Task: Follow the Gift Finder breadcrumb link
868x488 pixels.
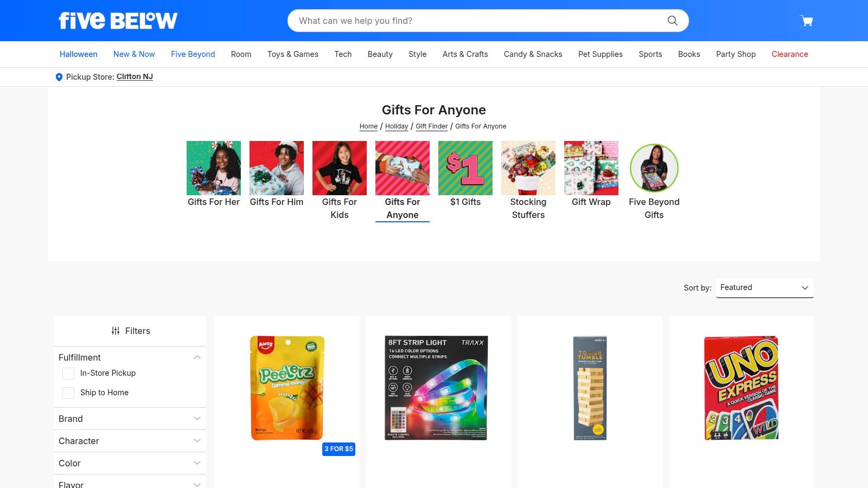Action: coord(432,126)
